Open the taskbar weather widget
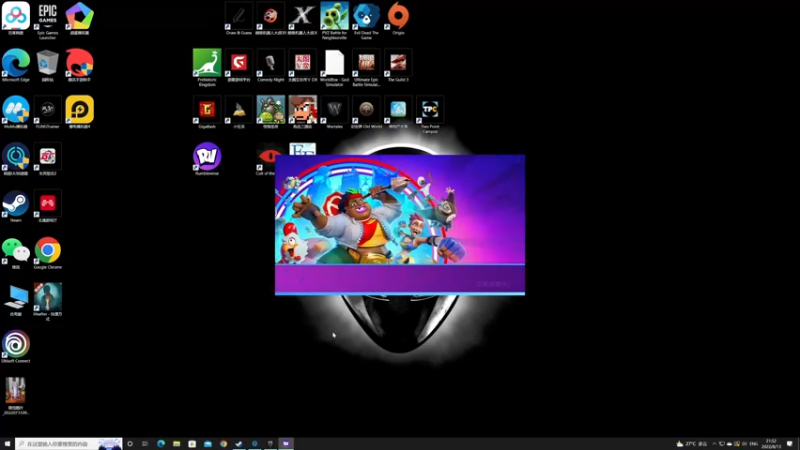The width and height of the screenshot is (800, 450). (x=692, y=444)
